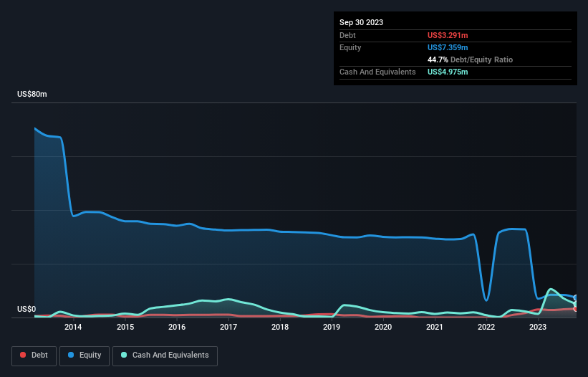Click the Debt row label in tooltip
This screenshot has height=377, width=588.
pyautogui.click(x=347, y=35)
